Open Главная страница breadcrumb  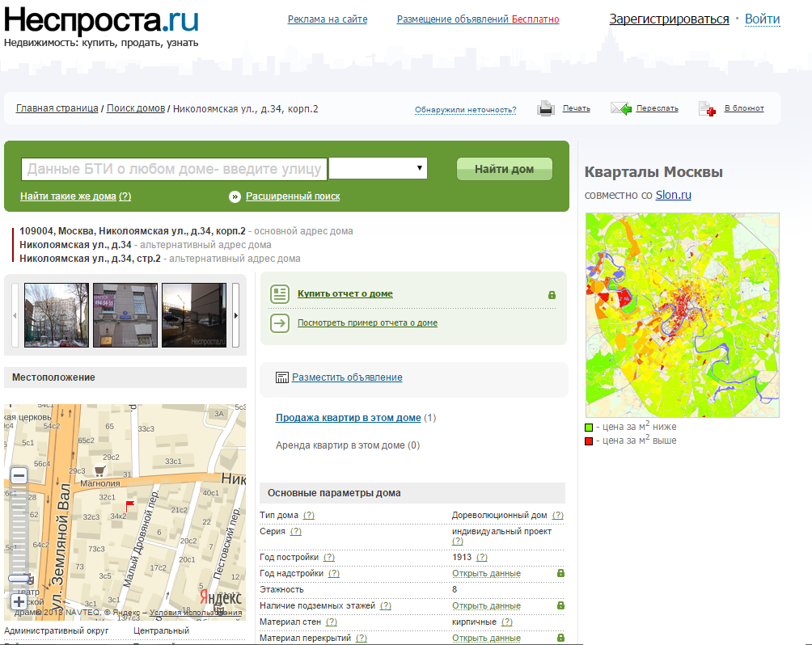point(57,108)
